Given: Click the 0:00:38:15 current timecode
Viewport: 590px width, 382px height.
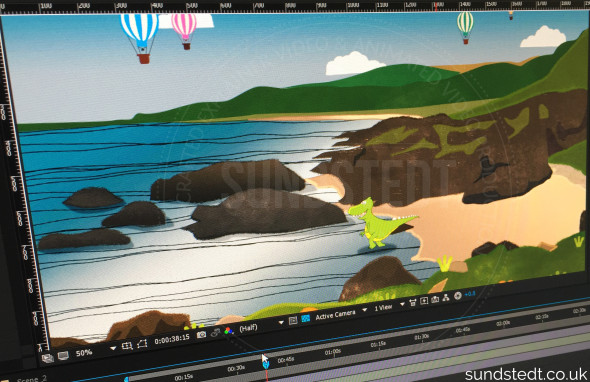Looking at the screenshot, I should click(172, 339).
